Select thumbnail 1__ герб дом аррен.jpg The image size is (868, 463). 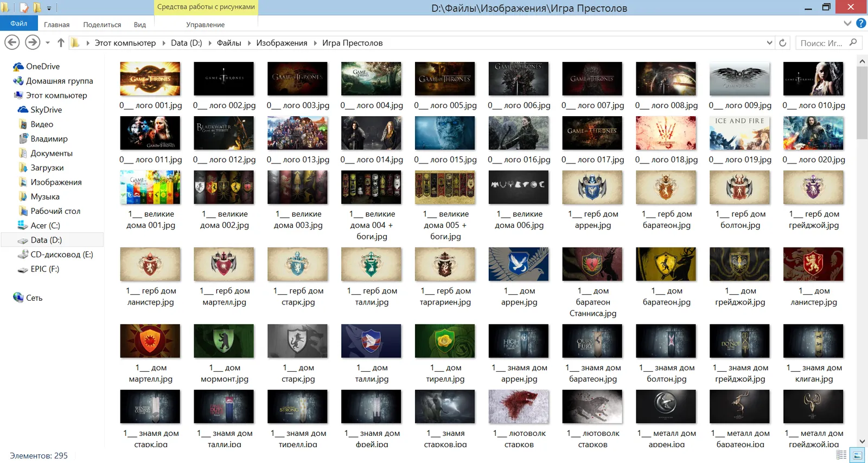592,187
